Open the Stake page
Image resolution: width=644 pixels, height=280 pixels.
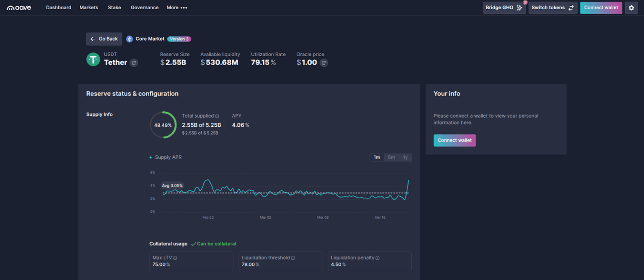114,8
